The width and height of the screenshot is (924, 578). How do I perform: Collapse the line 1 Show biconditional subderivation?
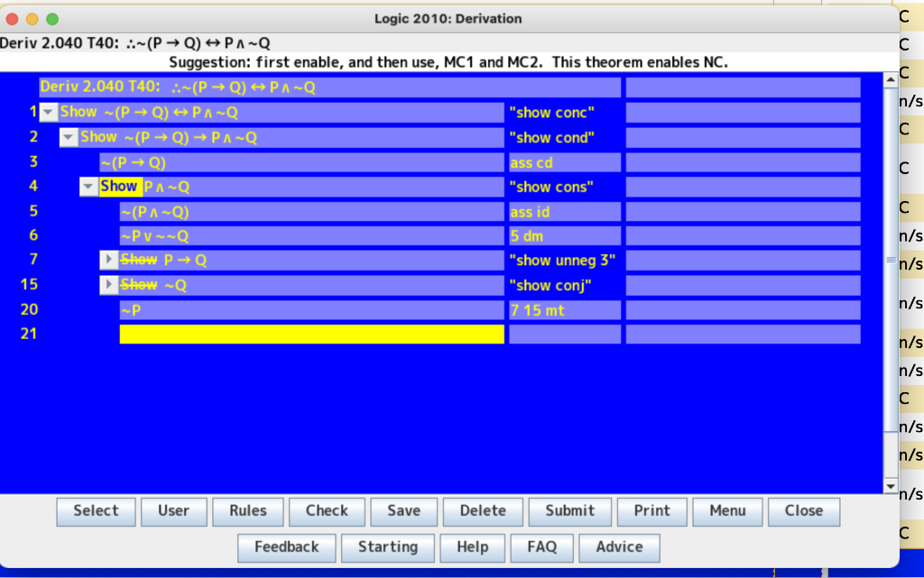pyautogui.click(x=49, y=112)
